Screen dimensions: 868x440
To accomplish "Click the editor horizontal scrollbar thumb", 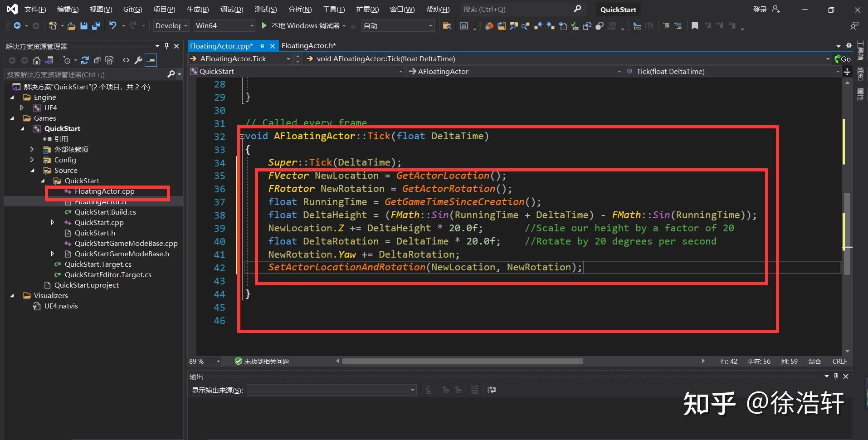I will click(463, 361).
